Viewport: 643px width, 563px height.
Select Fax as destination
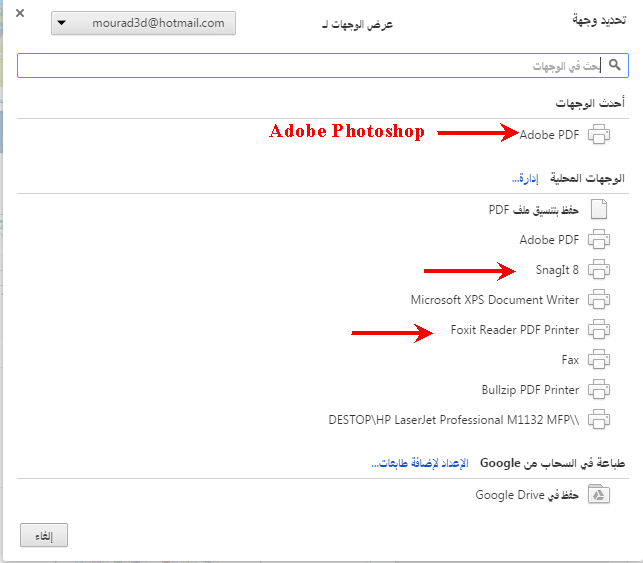tap(570, 360)
